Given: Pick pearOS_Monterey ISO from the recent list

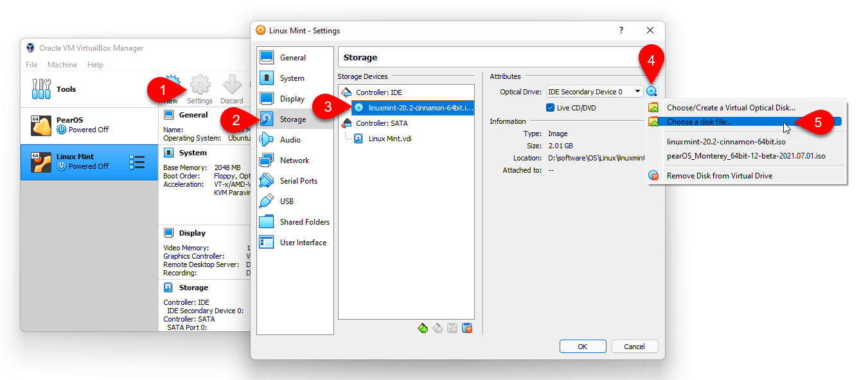Looking at the screenshot, I should (745, 156).
